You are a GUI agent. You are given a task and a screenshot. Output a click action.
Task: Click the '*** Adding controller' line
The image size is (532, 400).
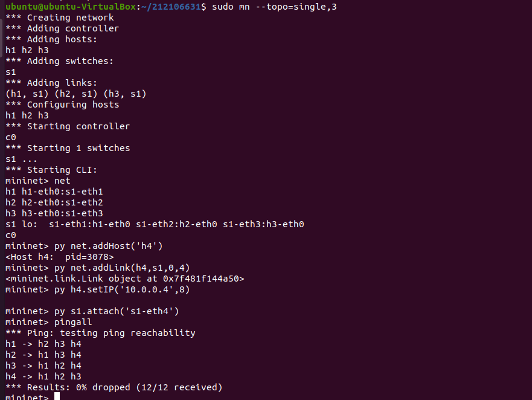click(62, 28)
